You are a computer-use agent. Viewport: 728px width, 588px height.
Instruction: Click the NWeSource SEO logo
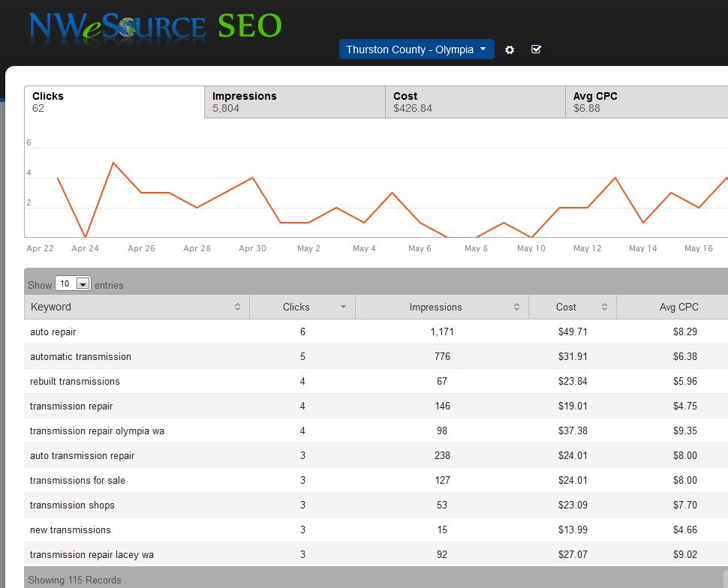pyautogui.click(x=155, y=27)
